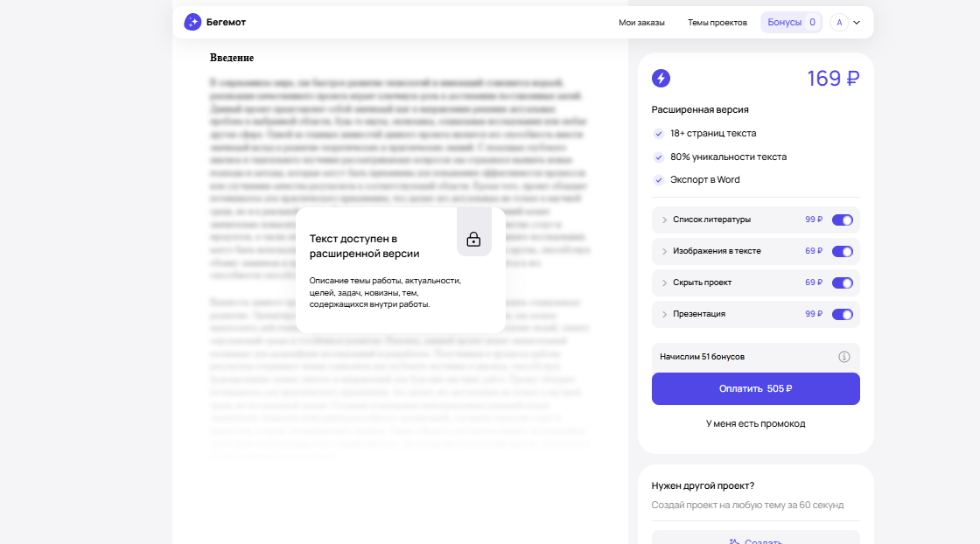Click the lock icon on locked text card
Screen dimensions: 980x544
(473, 239)
